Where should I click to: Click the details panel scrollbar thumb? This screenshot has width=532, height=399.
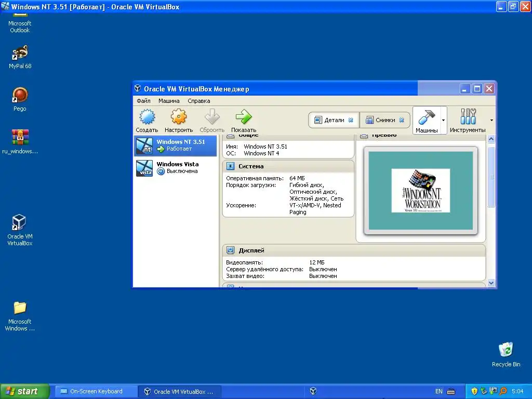click(491, 177)
